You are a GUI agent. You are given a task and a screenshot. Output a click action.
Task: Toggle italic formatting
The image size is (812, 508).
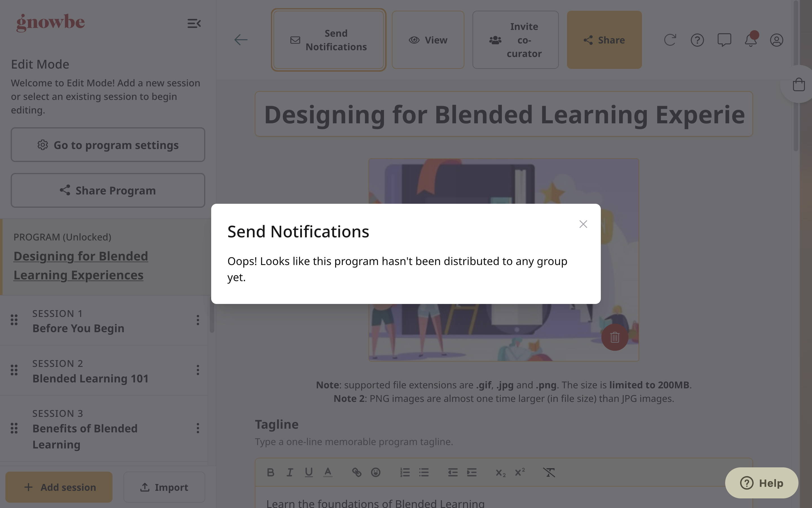290,472
